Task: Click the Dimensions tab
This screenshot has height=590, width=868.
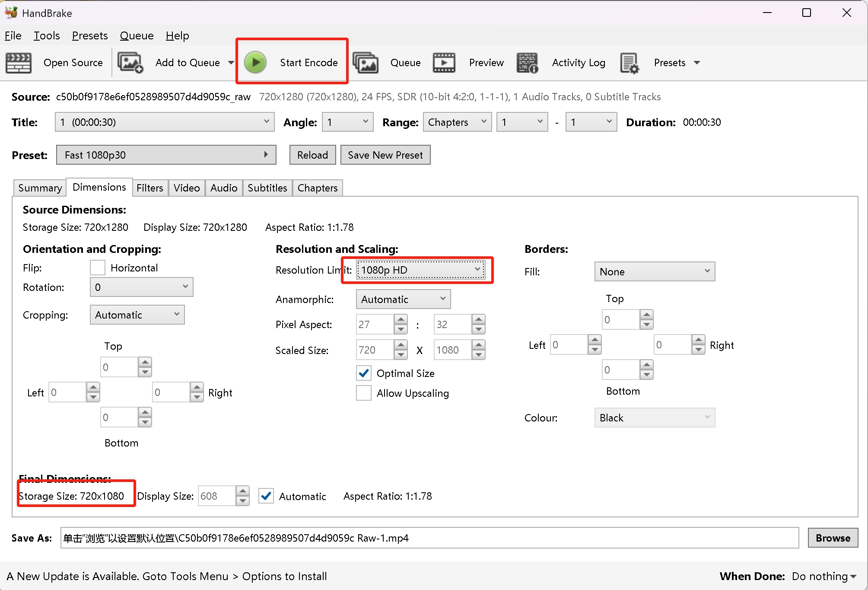Action: (x=99, y=187)
